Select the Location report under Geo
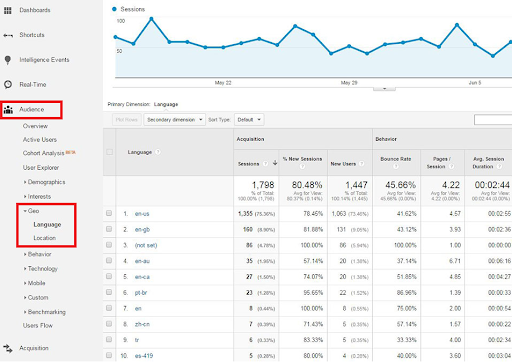The image size is (512, 362). (45, 238)
